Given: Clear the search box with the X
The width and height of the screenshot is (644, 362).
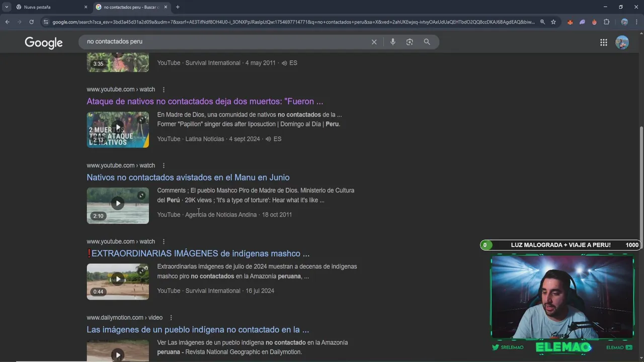Looking at the screenshot, I should 374,42.
